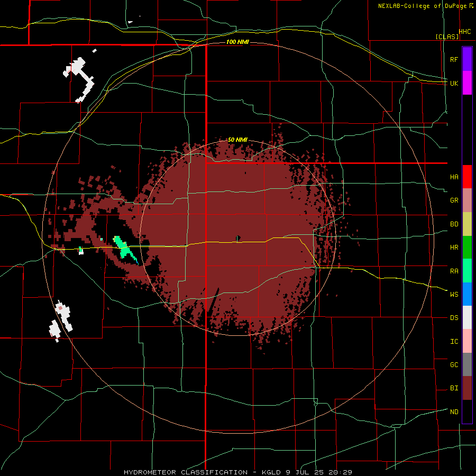Click the KGLD radar site marker
The image size is (476, 476).
238,238
